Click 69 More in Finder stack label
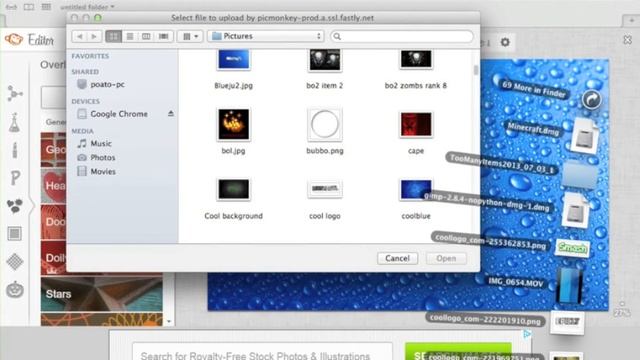 pyautogui.click(x=534, y=89)
